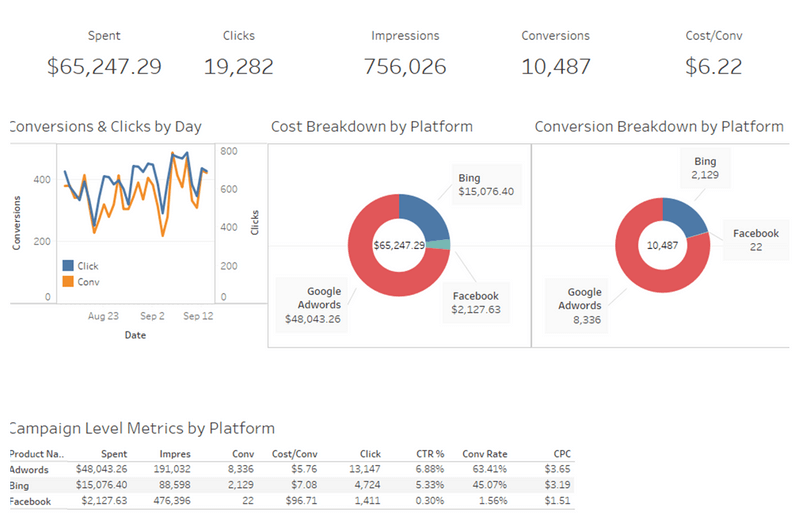This screenshot has width=800, height=528.
Task: Click the Facebook $2,127.63 cost label
Action: (x=475, y=303)
